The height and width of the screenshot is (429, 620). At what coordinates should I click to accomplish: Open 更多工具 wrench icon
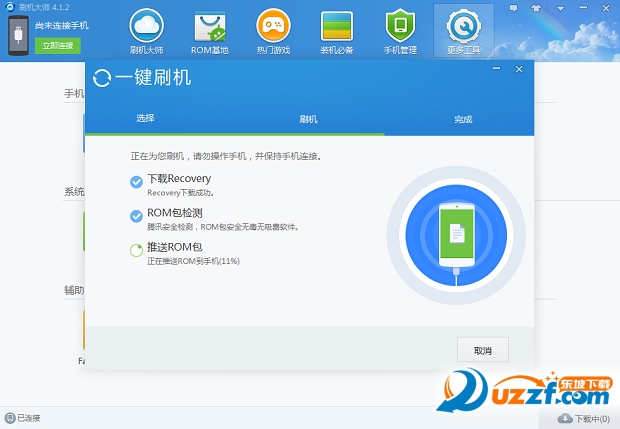pos(464,26)
